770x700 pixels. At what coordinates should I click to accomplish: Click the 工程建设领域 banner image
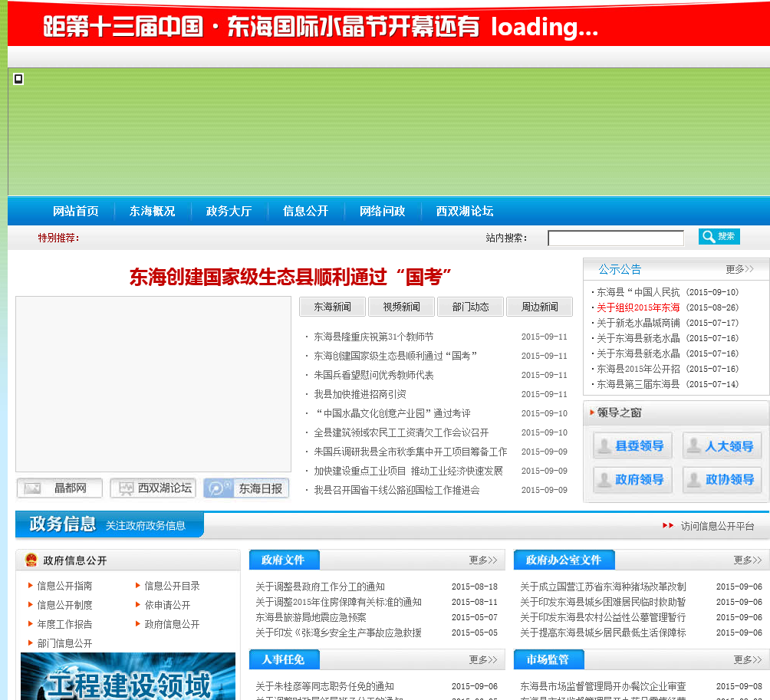127,676
